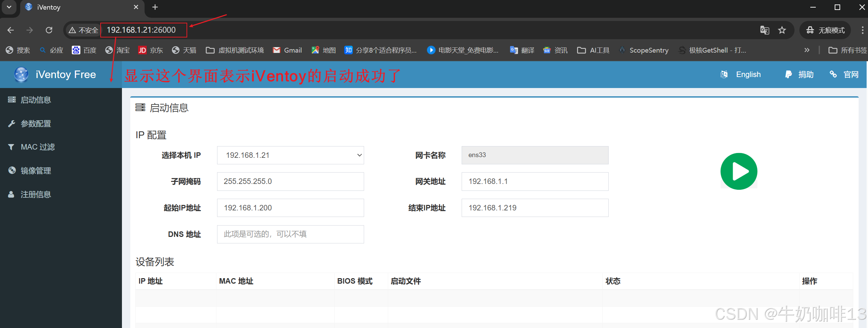
Task: Open the 电影天堂 bookmark
Action: click(x=463, y=51)
